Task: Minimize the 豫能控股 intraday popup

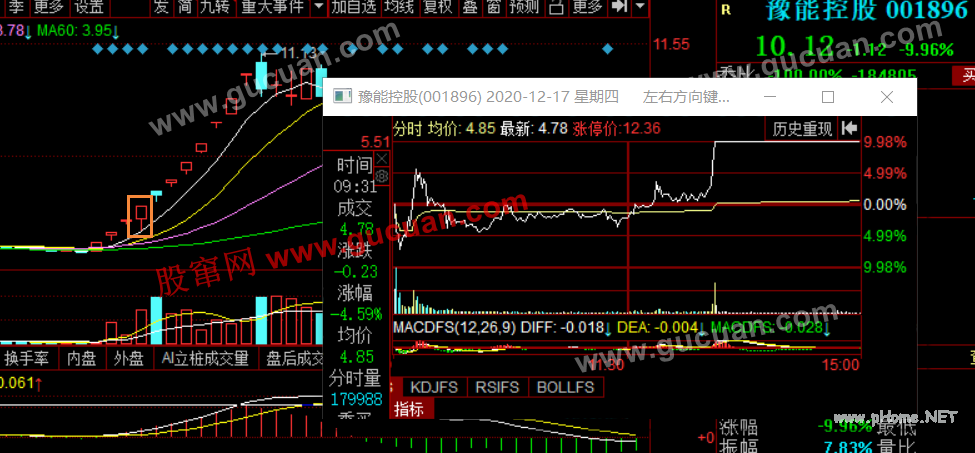Action: 770,97
